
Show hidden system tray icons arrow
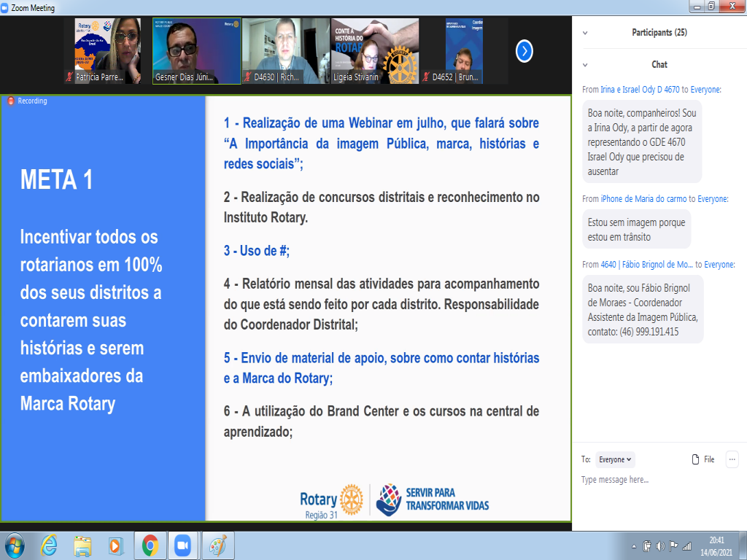click(635, 545)
